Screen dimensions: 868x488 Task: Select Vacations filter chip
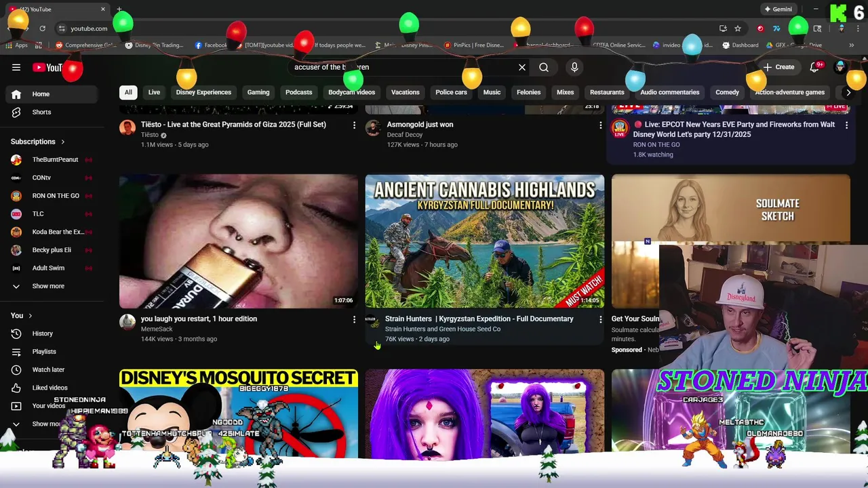406,92
